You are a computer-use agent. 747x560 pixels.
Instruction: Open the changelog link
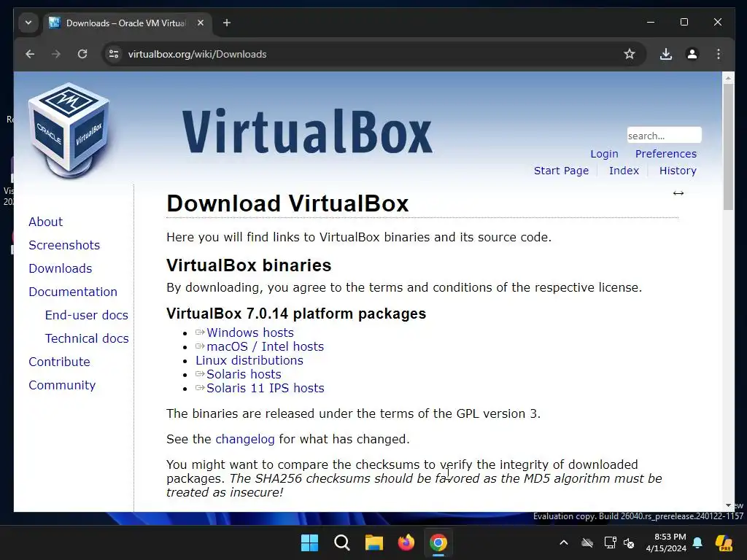[x=245, y=439]
